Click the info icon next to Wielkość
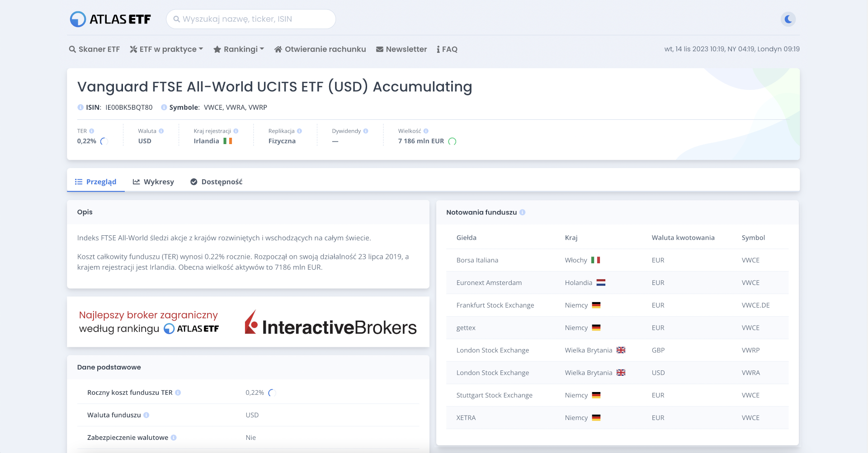The image size is (868, 453). tap(426, 131)
